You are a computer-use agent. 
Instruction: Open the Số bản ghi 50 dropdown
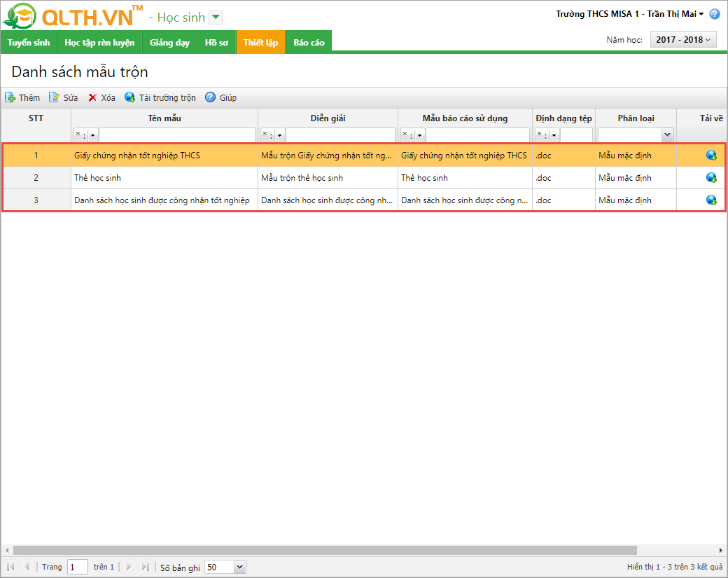tap(239, 567)
